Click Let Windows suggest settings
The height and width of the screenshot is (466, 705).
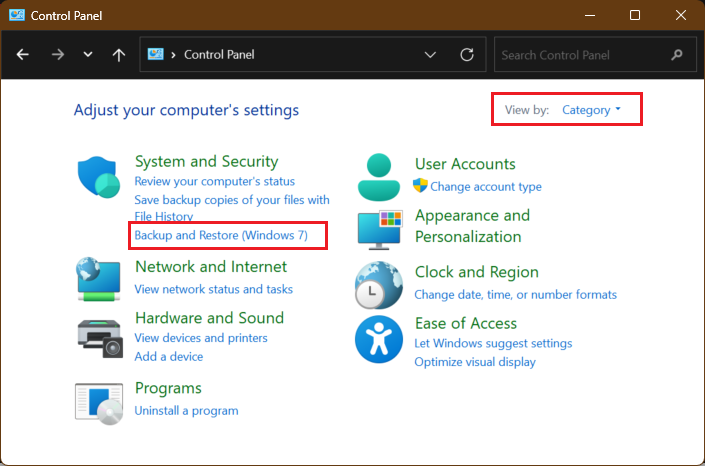(x=493, y=343)
